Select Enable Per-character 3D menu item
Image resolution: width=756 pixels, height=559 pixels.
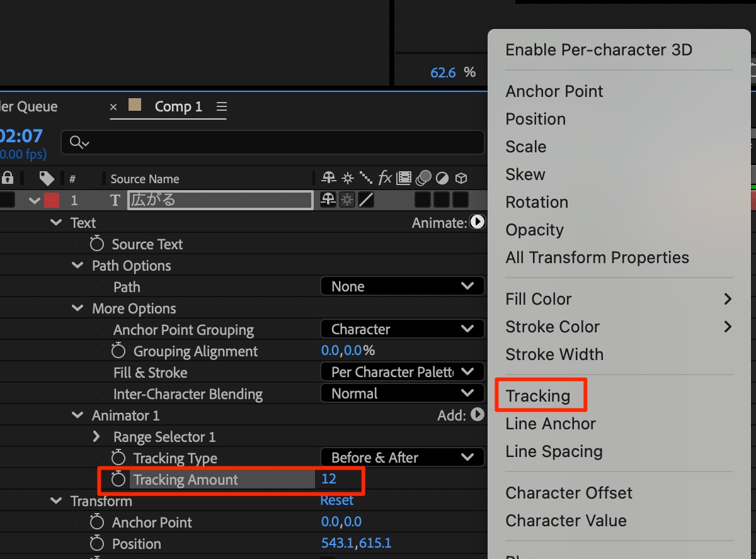tap(598, 50)
